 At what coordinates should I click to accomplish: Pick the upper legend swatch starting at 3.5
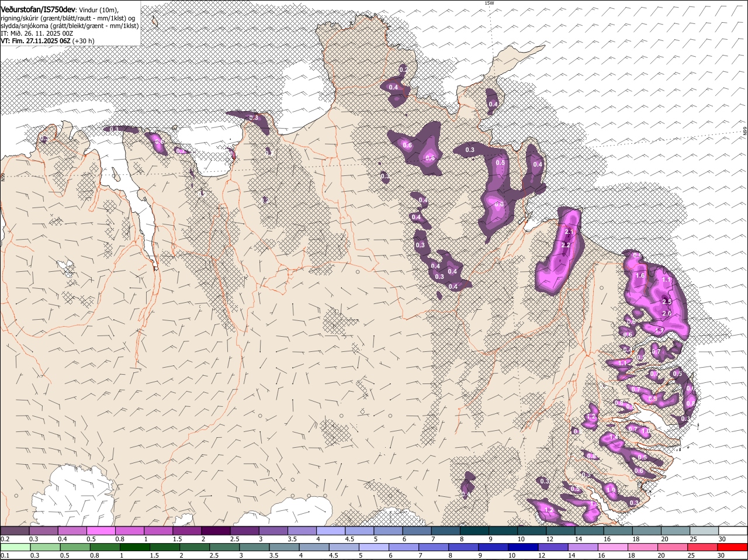pos(302,531)
